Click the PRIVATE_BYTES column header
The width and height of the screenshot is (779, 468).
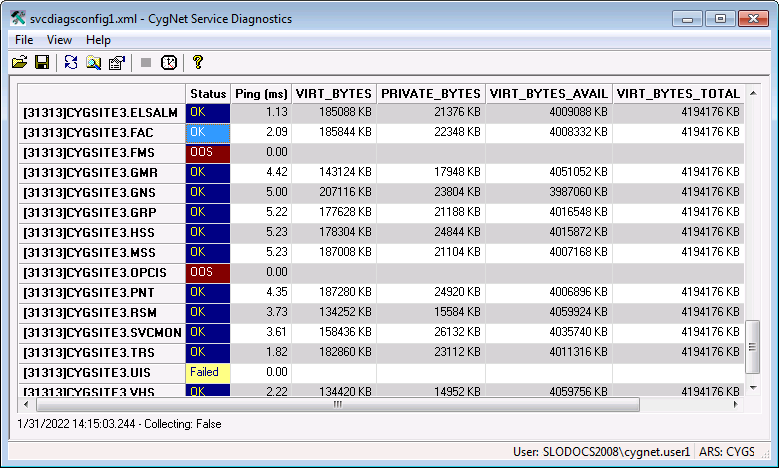(431, 94)
